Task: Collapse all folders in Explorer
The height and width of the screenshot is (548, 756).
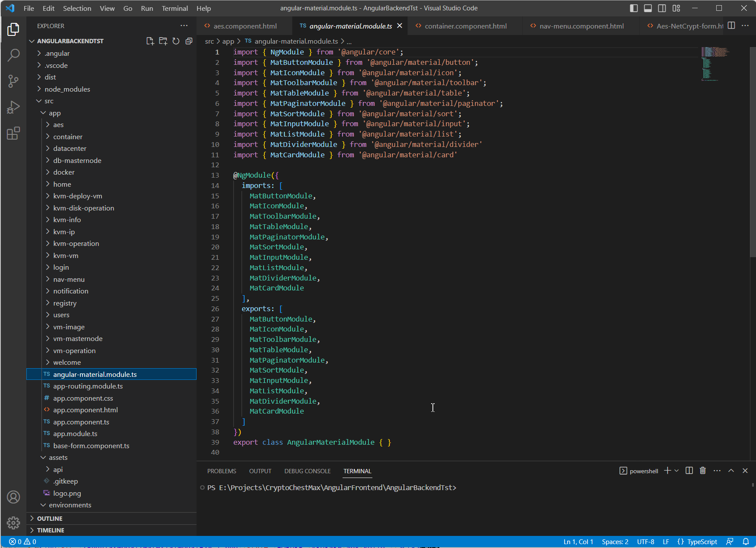Action: tap(189, 41)
